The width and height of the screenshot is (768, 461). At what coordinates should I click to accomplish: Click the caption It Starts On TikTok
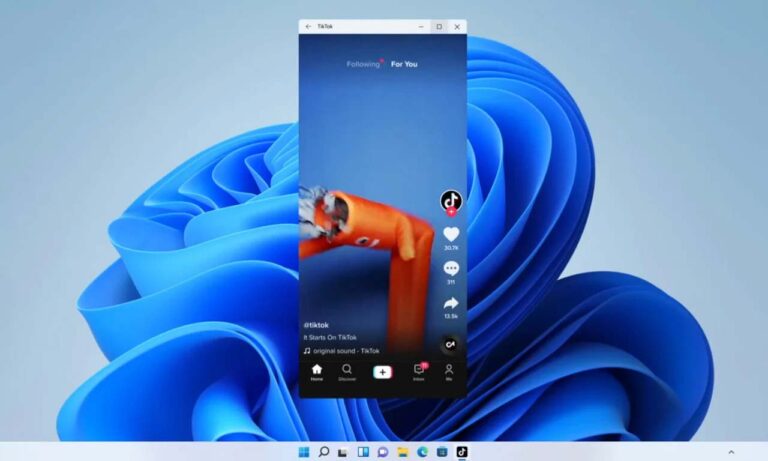click(330, 338)
